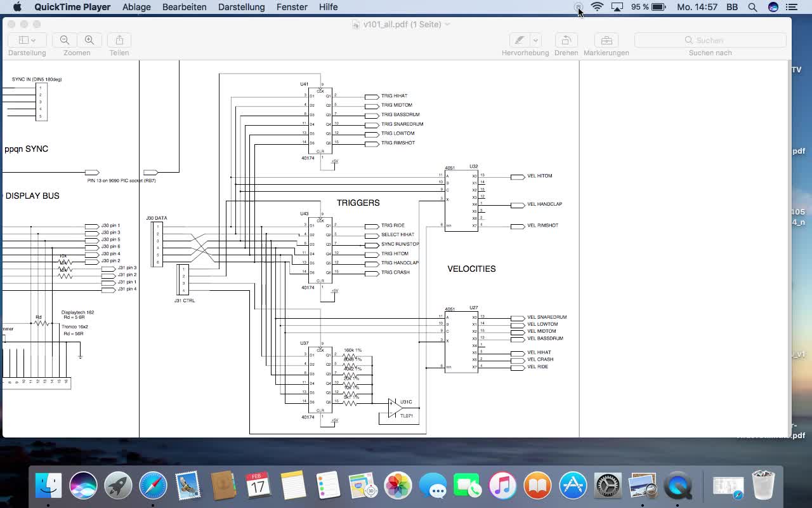Screen dimensions: 812x508
Task: Click the VEL HANDCLAP signal label
Action: coord(545,204)
